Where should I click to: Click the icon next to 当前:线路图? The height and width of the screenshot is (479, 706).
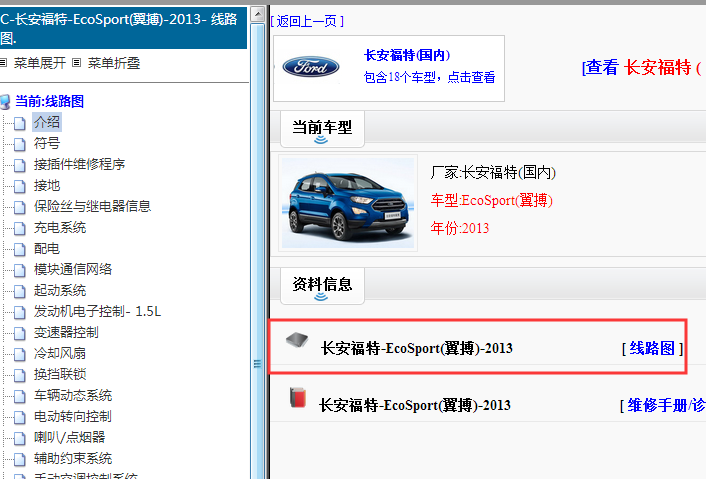(x=5, y=102)
